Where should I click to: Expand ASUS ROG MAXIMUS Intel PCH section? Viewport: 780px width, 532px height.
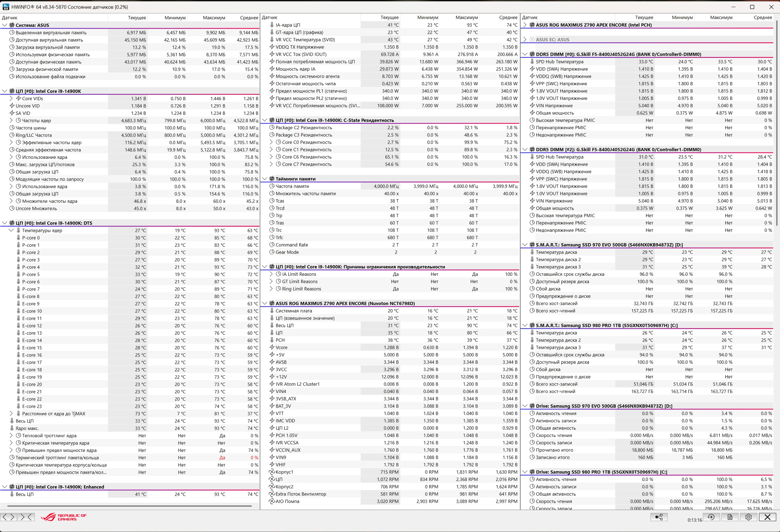point(525,25)
